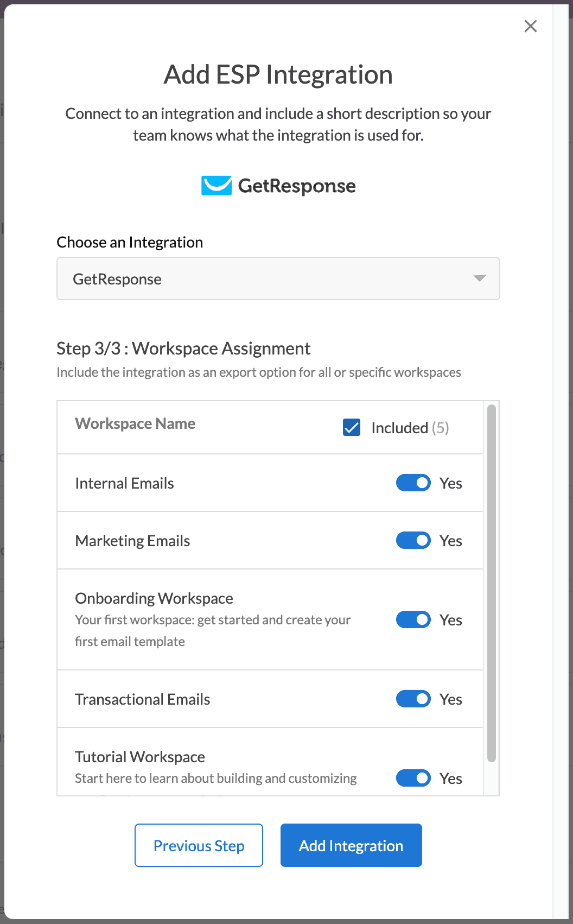Viewport: 573px width, 924px height.
Task: Uncheck the Included (5) checkbox
Action: [352, 428]
